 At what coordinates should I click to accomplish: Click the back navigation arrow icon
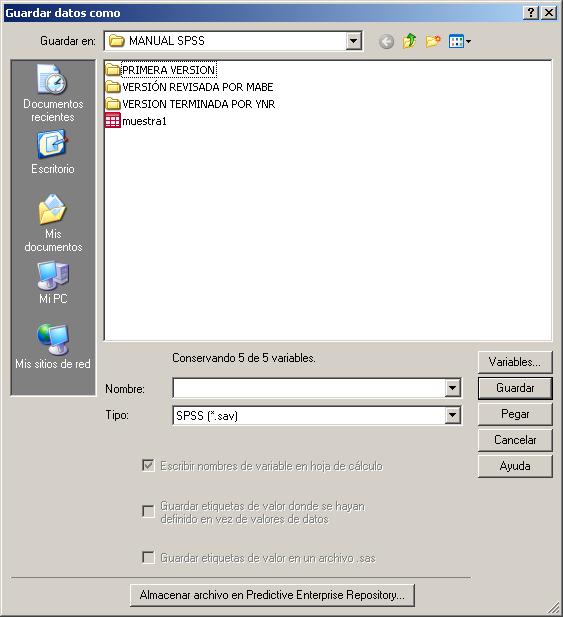click(x=386, y=41)
